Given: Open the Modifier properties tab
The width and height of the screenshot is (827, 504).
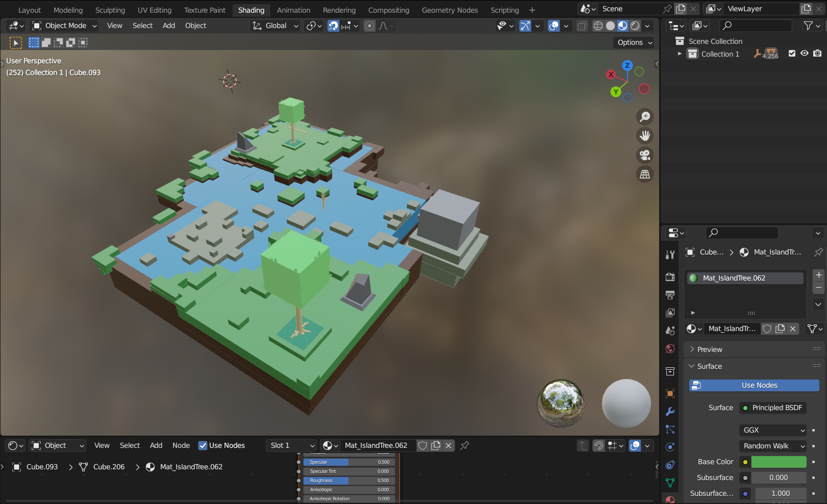Looking at the screenshot, I should point(670,411).
